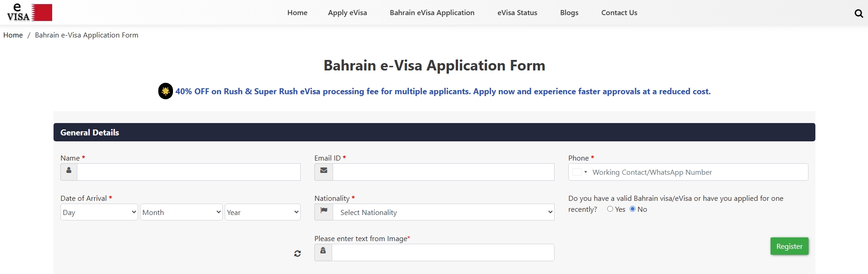Focus the Email ID input field
This screenshot has width=868, height=274.
[443, 172]
